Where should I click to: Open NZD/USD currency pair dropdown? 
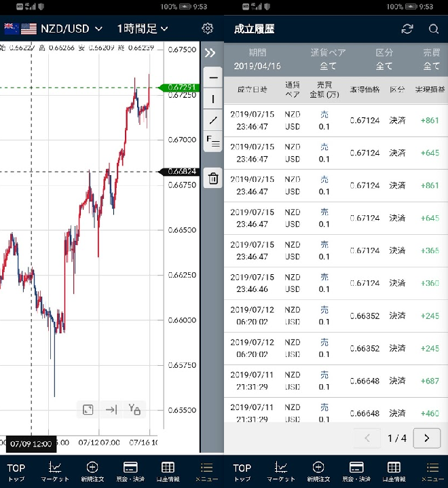[71, 29]
